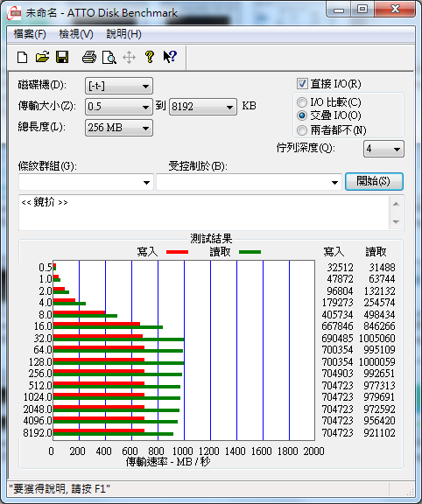The height and width of the screenshot is (504, 422).
Task: Close the ATTO Disk Benchmark window
Action: click(395, 10)
